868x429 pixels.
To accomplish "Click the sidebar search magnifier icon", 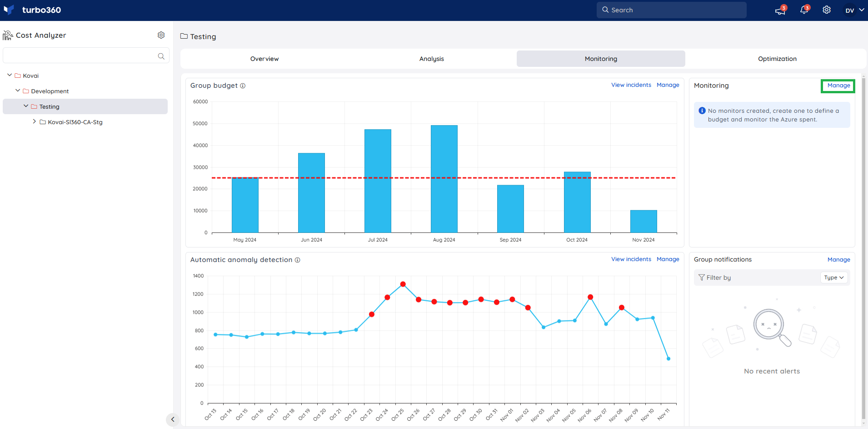I will coord(161,56).
